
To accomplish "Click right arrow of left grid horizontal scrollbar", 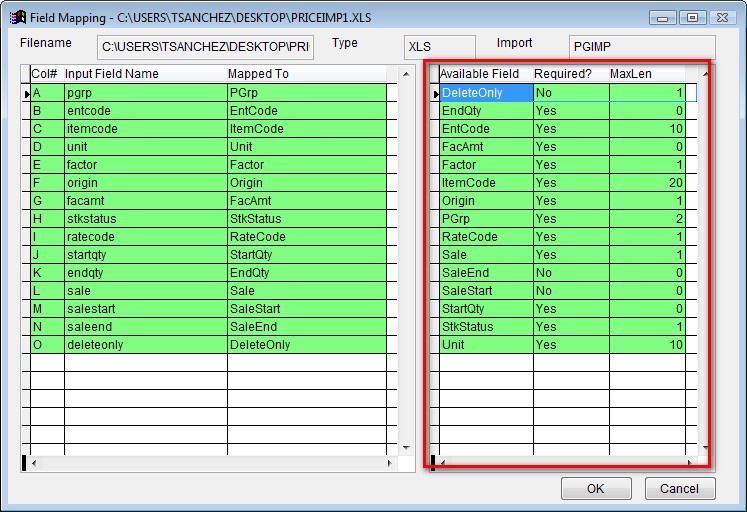I will [x=390, y=463].
